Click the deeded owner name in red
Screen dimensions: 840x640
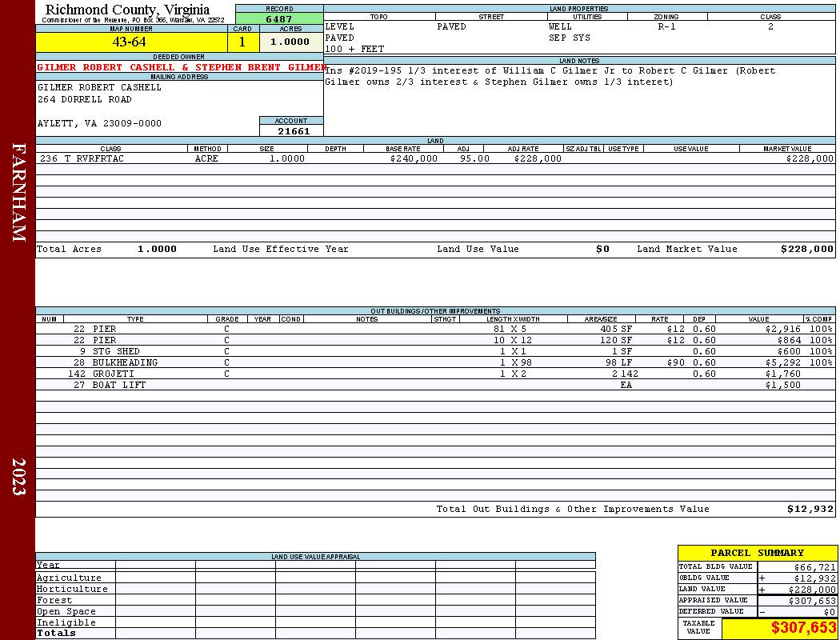coord(180,67)
